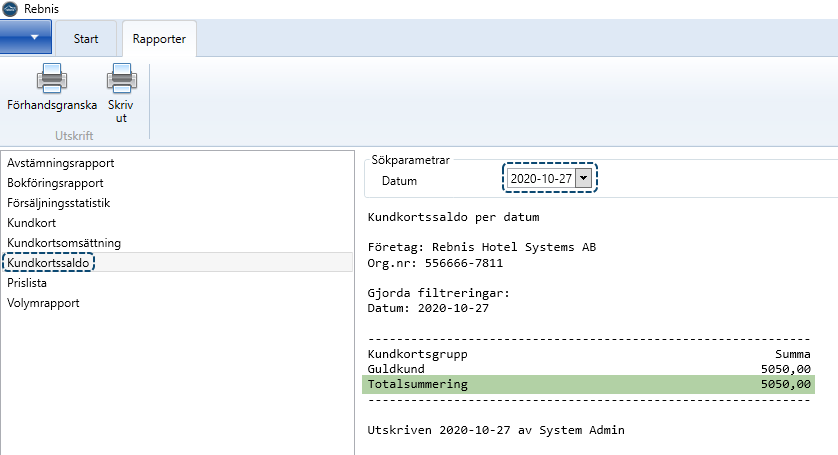Click the Totalsummering highlighted row
838x455 pixels.
[588, 384]
